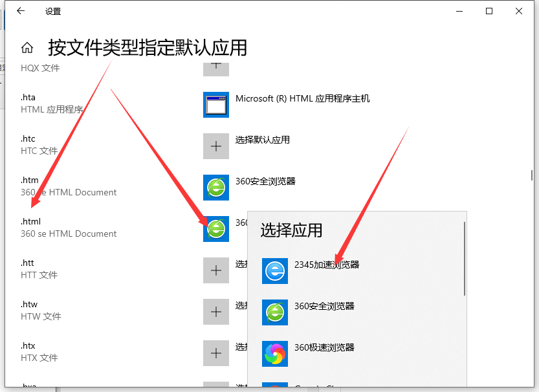The height and width of the screenshot is (392, 539).
Task: Click the 360安全浏览器 icon assigned to .htm
Action: [215, 188]
